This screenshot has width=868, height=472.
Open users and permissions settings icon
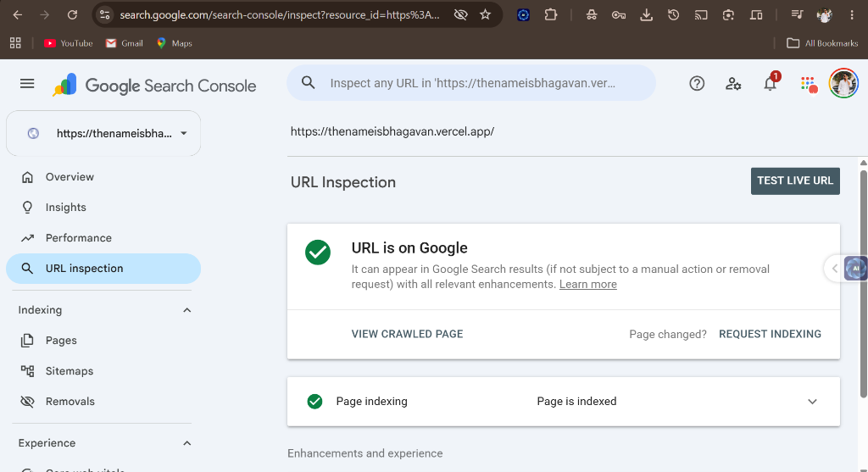pos(733,84)
